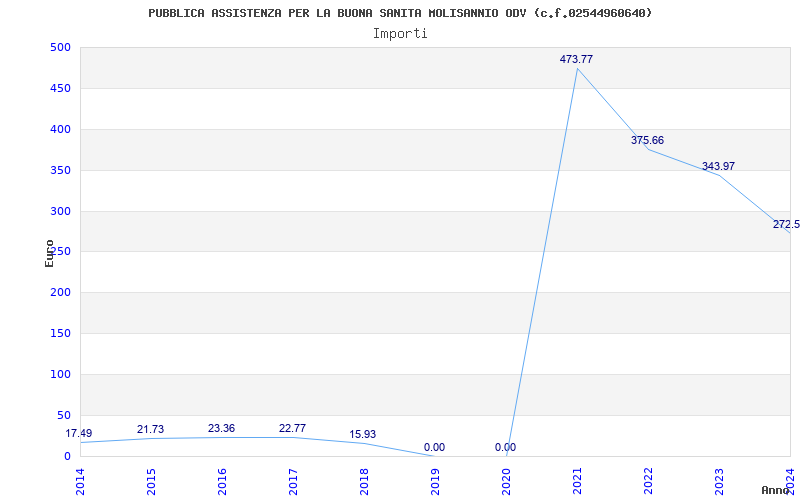Click the 2022 x-axis year label
800x500 pixels.
point(648,481)
